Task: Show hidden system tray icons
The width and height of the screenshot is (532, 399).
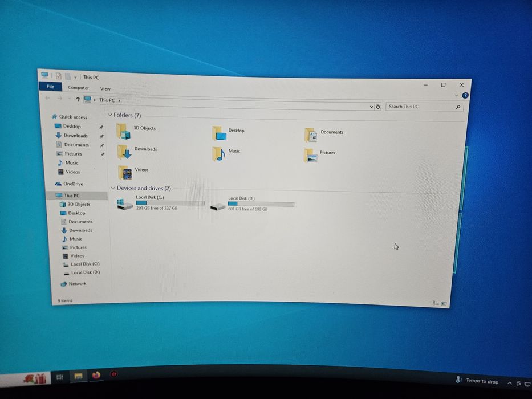Action: point(509,384)
